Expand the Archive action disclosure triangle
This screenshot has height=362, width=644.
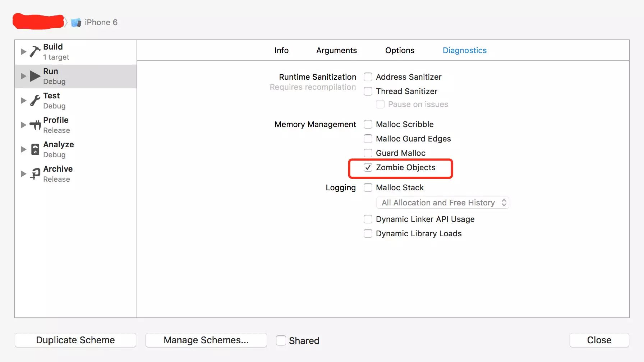(23, 174)
